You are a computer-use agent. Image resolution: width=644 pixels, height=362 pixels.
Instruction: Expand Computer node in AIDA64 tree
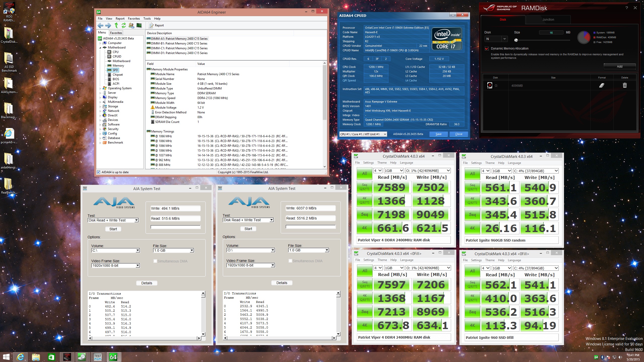[100, 43]
